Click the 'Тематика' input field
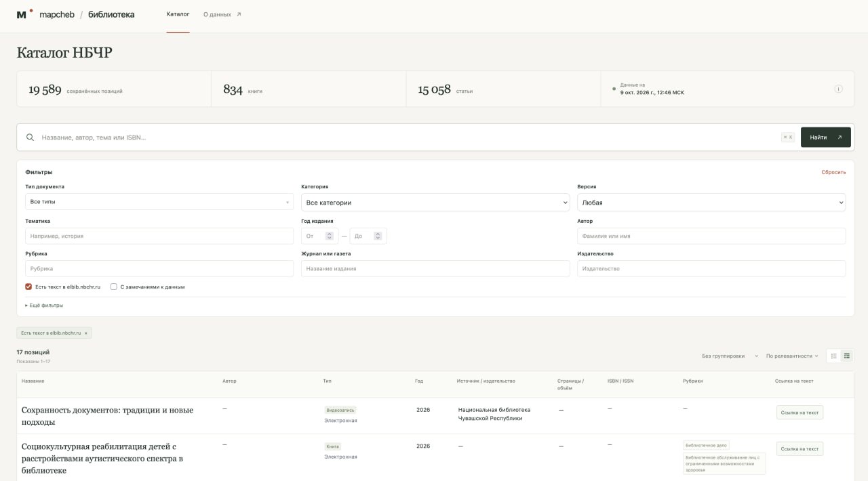Image resolution: width=868 pixels, height=481 pixels. point(159,236)
